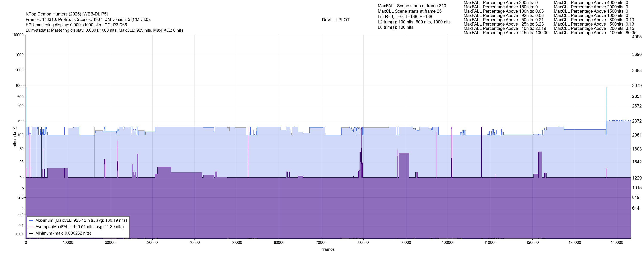Click the 'MaxCLL Scene starts at frame 25' text
Screen dimensions: 644x258
[x=410, y=11]
